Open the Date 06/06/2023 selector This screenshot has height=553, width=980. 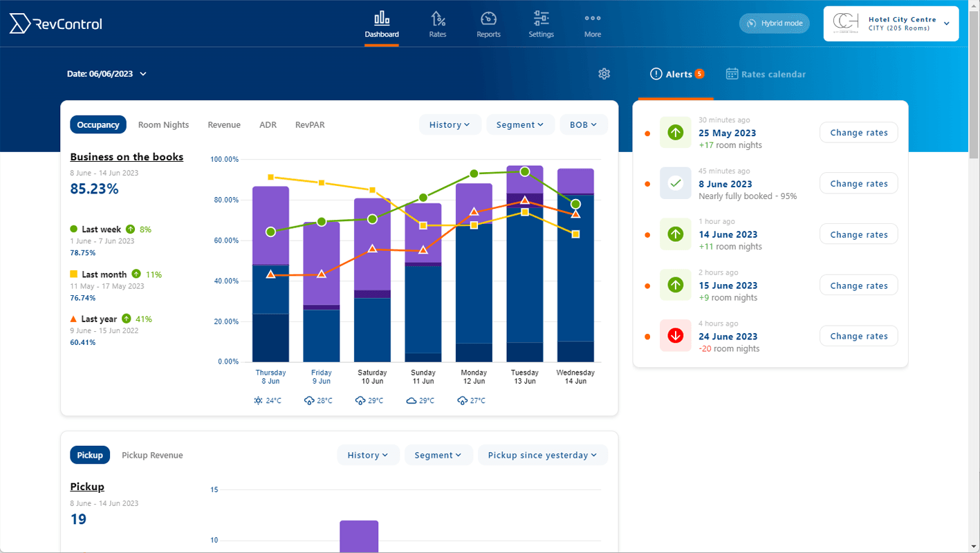[x=107, y=73]
